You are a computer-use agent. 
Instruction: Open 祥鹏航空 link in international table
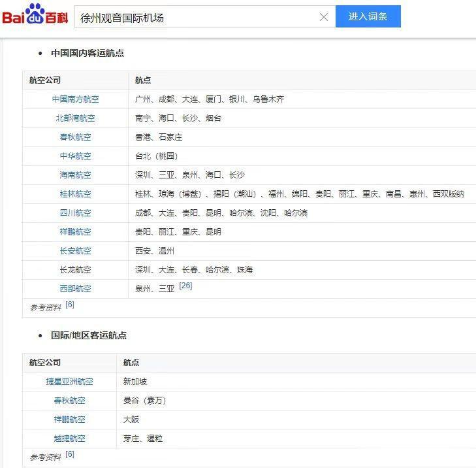(x=69, y=420)
